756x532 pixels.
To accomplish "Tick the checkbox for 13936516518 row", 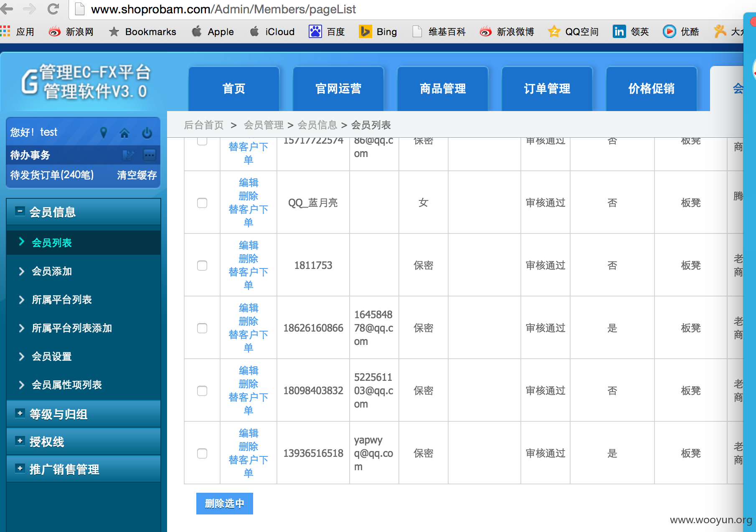I will point(202,453).
